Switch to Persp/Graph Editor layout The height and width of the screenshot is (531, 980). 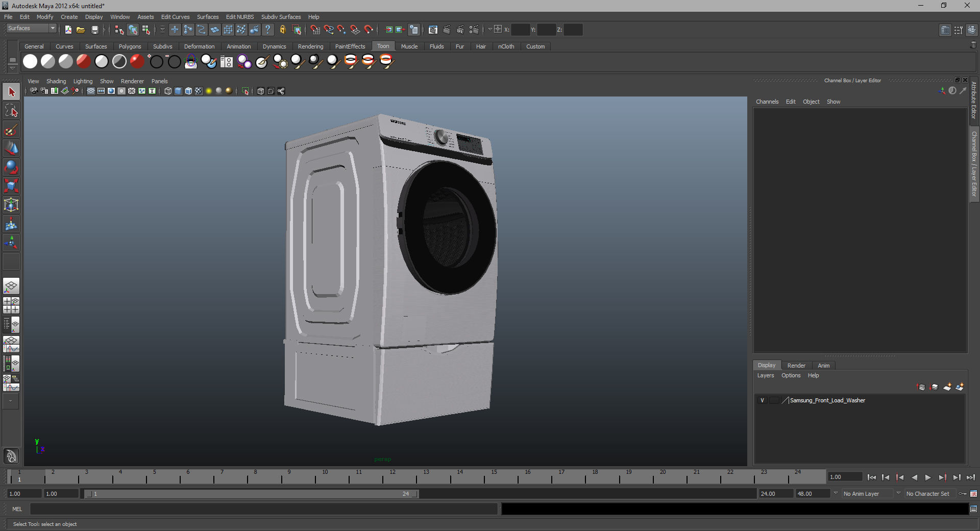pos(11,344)
